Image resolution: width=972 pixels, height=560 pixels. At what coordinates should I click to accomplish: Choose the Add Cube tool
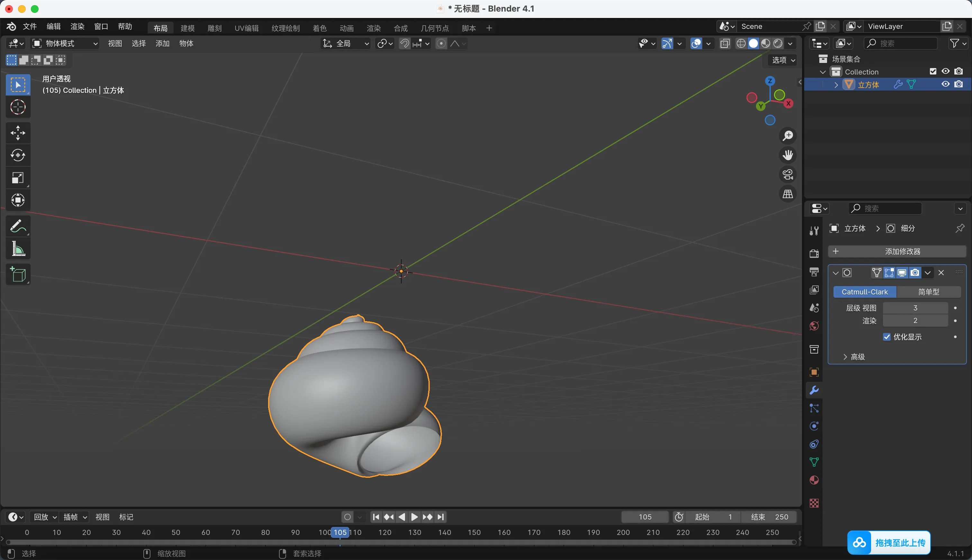click(18, 274)
